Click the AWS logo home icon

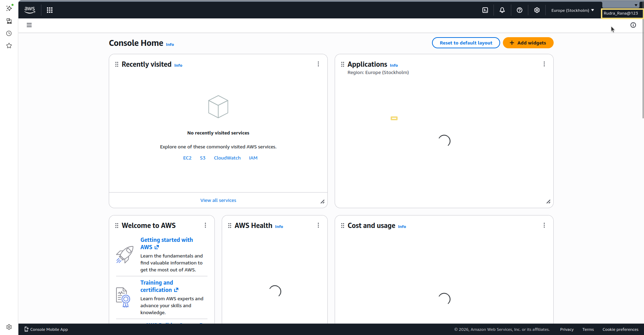(30, 10)
